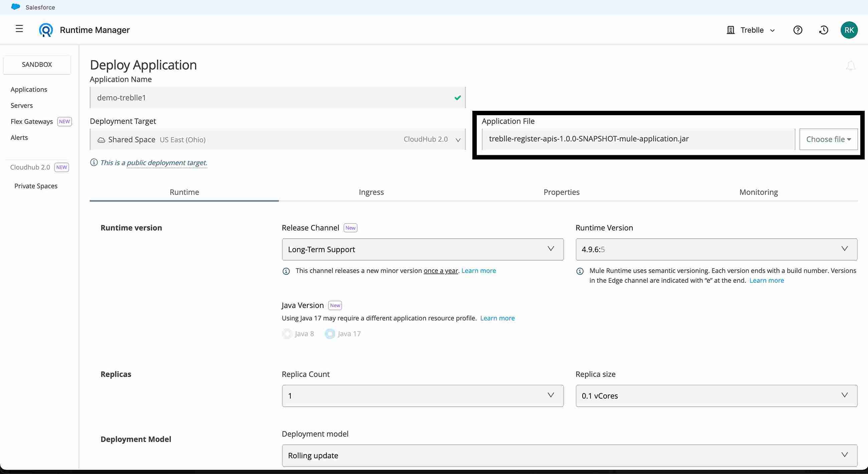The image size is (868, 474).
Task: Select the Java 8 radio button
Action: click(287, 333)
